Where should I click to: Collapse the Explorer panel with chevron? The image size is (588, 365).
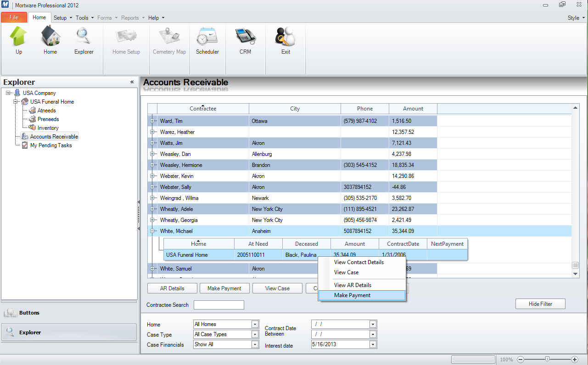[x=132, y=82]
